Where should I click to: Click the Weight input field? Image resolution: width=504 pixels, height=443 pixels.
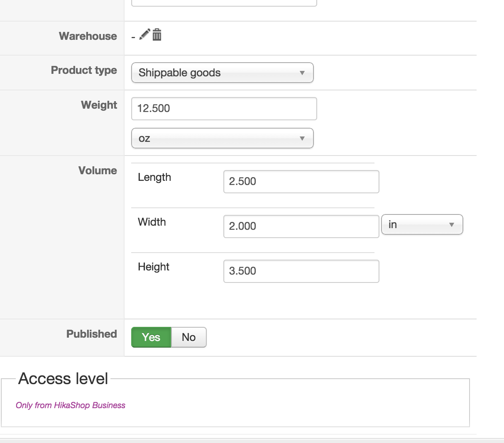point(224,109)
